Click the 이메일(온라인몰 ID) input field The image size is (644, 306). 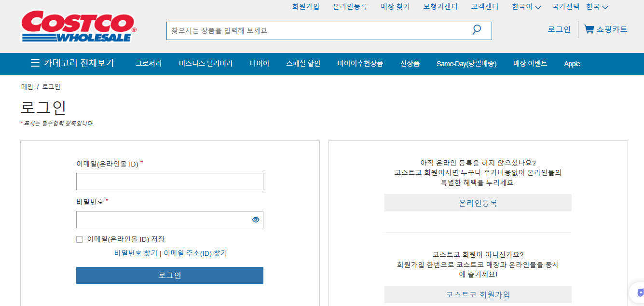coord(169,181)
